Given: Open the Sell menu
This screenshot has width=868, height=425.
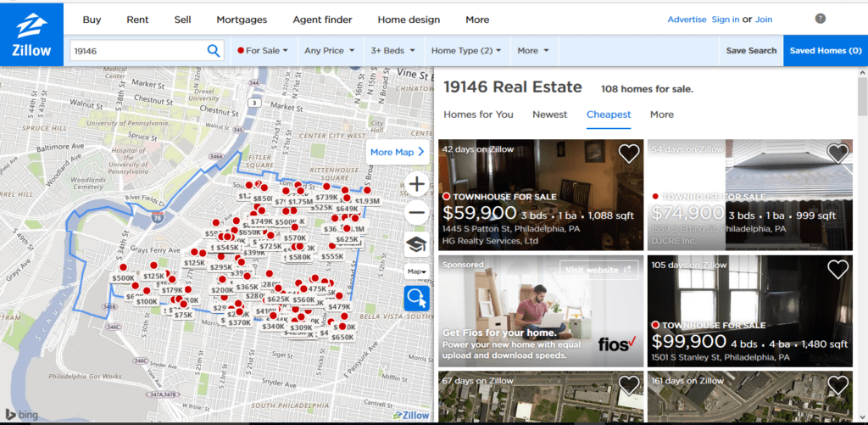Looking at the screenshot, I should (183, 20).
